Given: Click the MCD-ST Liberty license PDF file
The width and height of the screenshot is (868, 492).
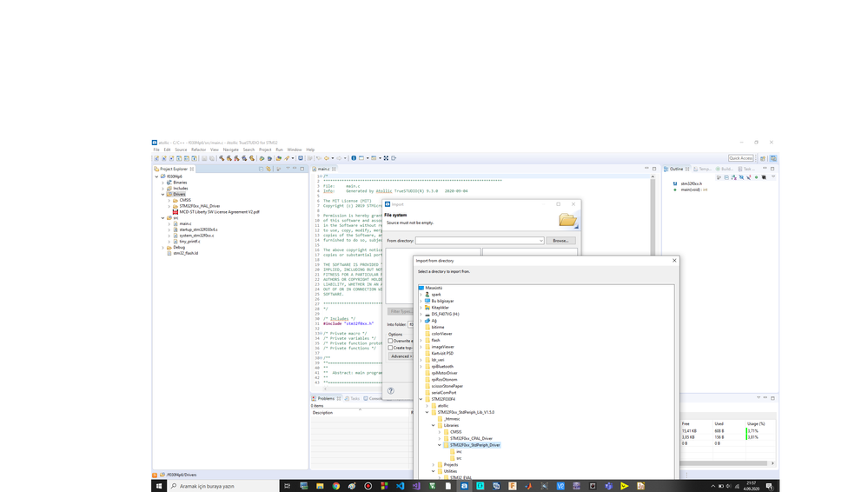Looking at the screenshot, I should point(219,211).
